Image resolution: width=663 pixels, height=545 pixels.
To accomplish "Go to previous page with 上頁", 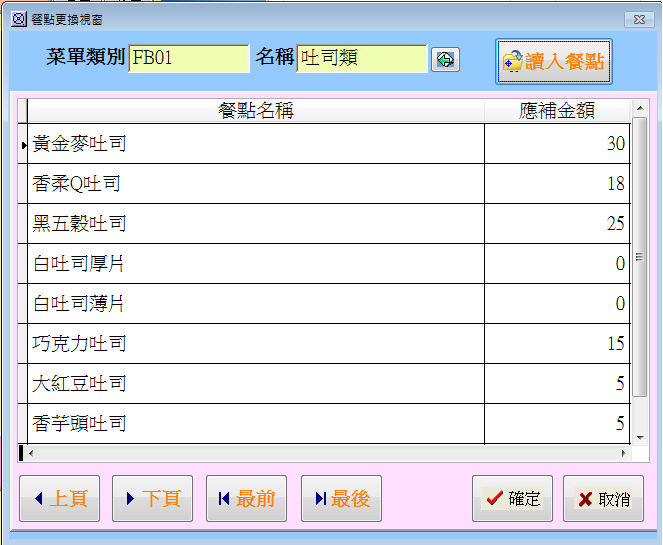I will click(59, 498).
